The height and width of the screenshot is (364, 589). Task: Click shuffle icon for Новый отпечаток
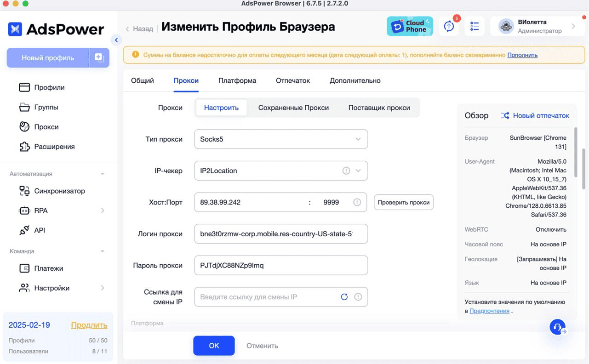505,115
